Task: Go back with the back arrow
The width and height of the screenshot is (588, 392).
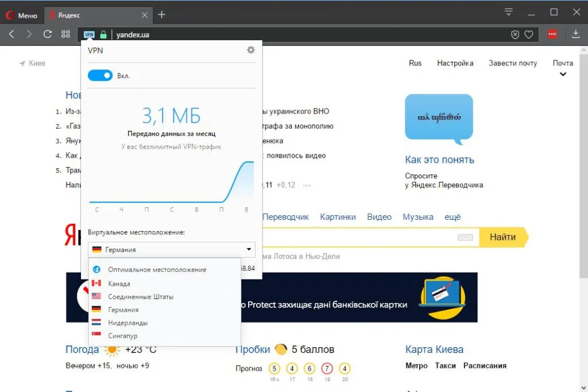Action: [11, 34]
